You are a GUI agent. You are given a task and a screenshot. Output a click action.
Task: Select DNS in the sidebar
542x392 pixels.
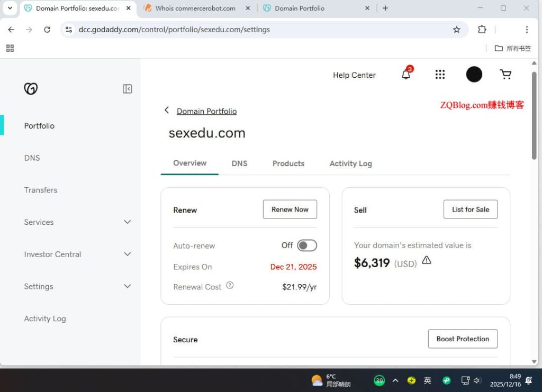click(x=32, y=158)
